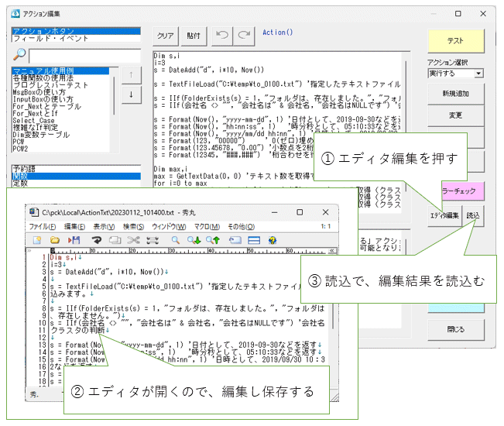Screen dimensions: 504x426
Task: Click the pink エラーチェック button
Action: coord(463,191)
